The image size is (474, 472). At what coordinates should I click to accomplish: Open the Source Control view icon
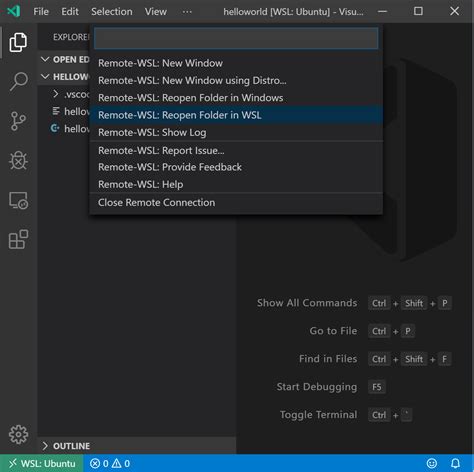coord(18,121)
